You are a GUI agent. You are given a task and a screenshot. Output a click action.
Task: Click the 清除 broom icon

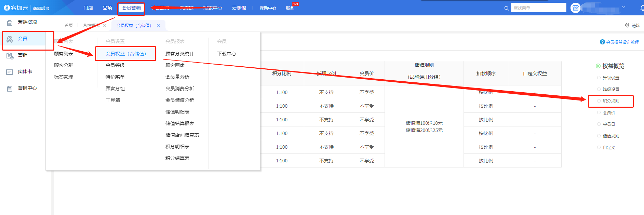[x=627, y=25]
